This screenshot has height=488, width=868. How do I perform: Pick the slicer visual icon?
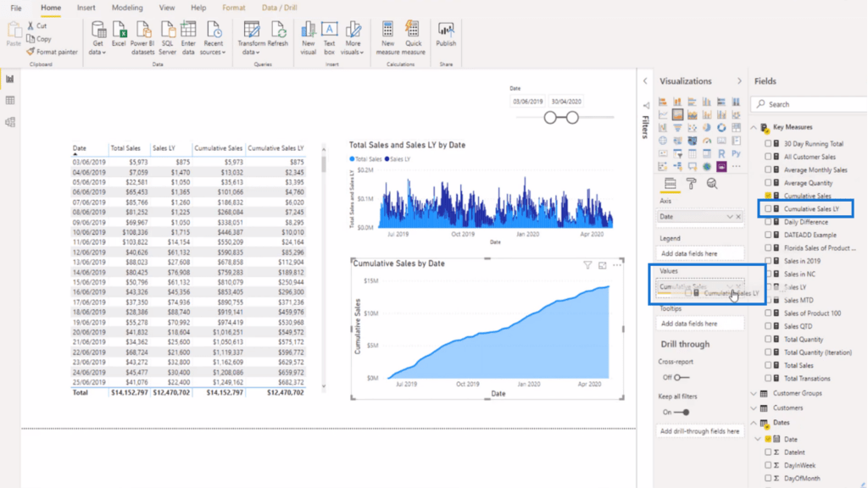(677, 154)
